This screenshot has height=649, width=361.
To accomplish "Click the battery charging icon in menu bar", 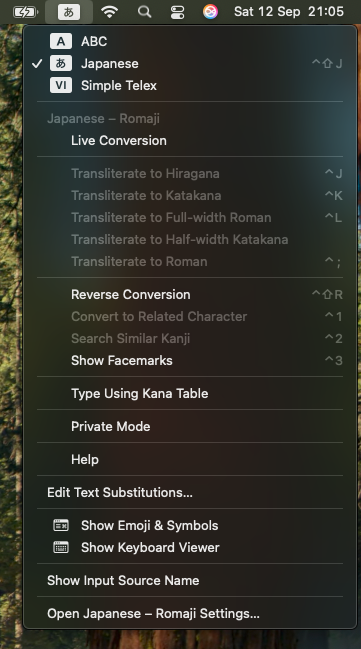I will [x=26, y=12].
